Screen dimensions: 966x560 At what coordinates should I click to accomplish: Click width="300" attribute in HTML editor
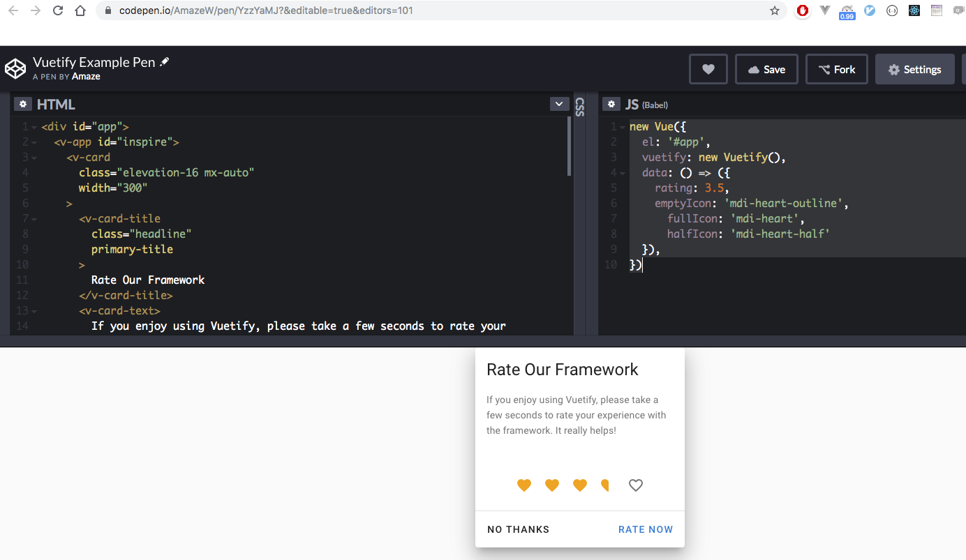113,188
